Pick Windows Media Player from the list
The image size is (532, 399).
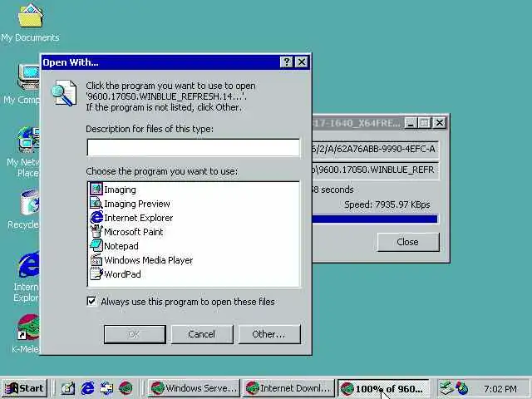click(141, 260)
